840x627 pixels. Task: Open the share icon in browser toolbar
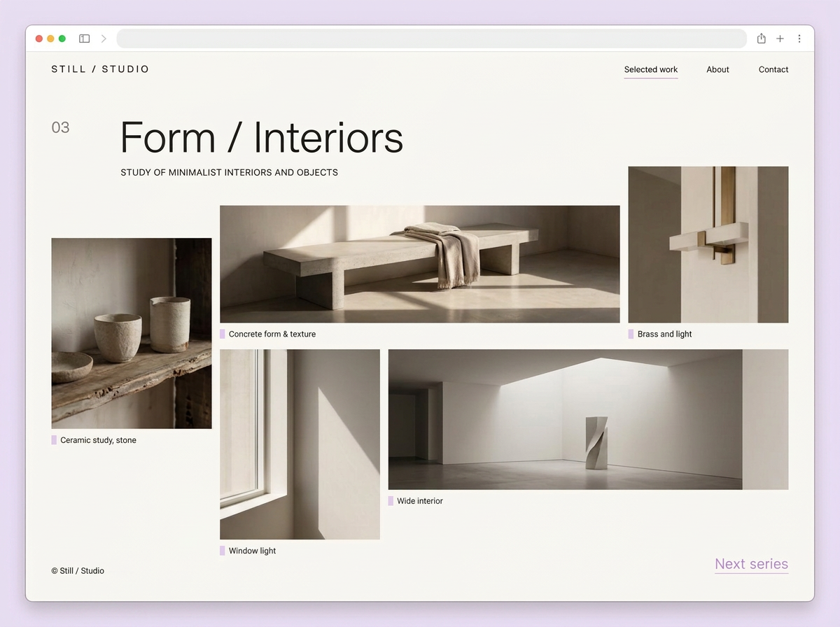762,38
